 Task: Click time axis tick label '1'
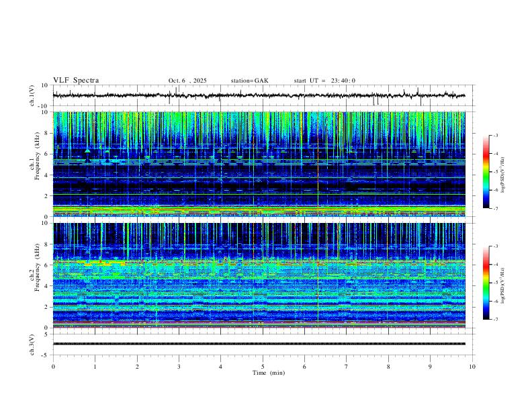point(95,367)
